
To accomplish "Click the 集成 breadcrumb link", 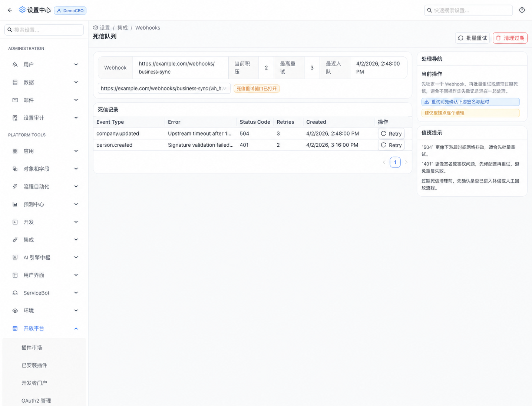I will coord(122,28).
